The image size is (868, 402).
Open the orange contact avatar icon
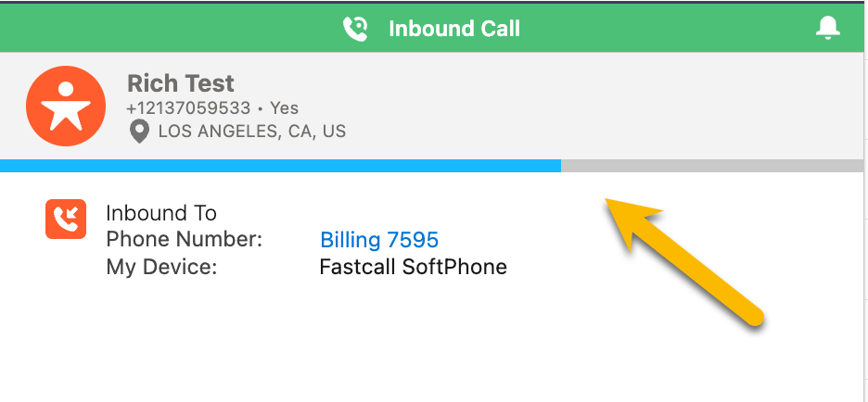(66, 107)
